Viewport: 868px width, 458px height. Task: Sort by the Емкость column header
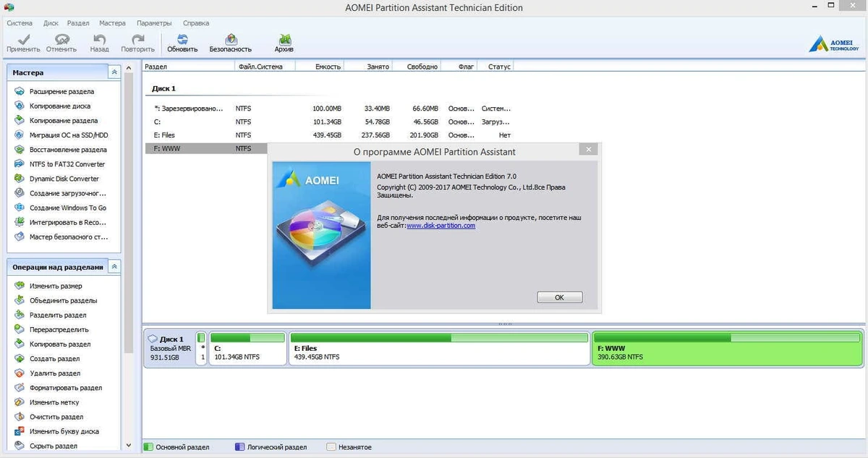[x=319, y=67]
